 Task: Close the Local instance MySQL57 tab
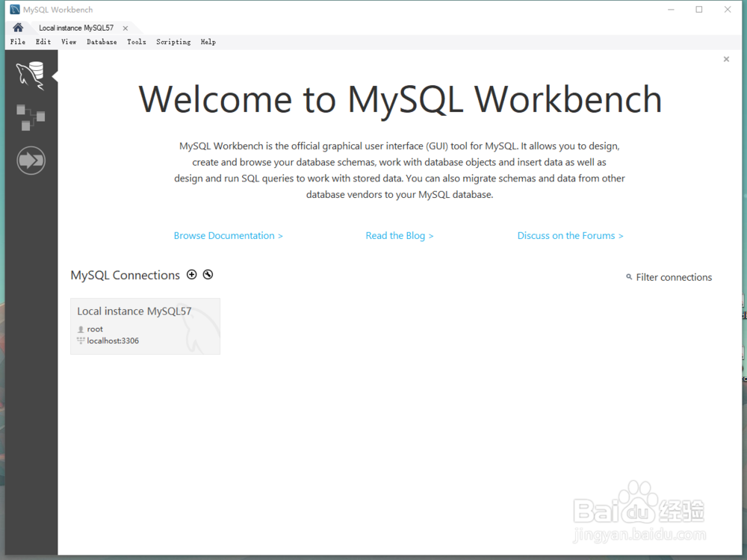pos(125,28)
